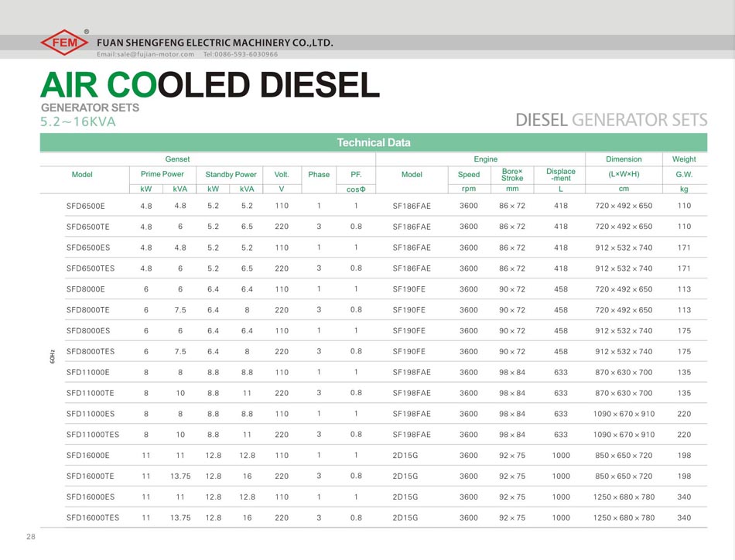The image size is (735, 560).
Task: Select model SFD16000TES
Action: point(93,517)
